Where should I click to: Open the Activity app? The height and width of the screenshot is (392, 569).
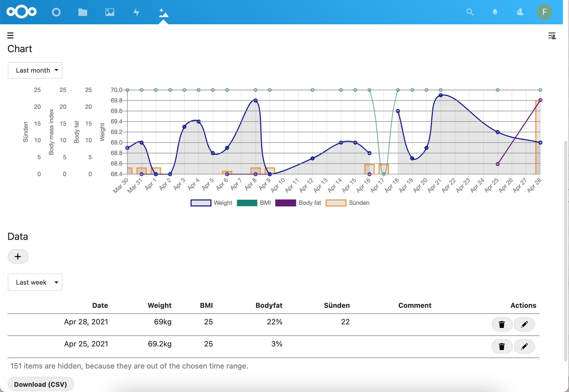136,12
